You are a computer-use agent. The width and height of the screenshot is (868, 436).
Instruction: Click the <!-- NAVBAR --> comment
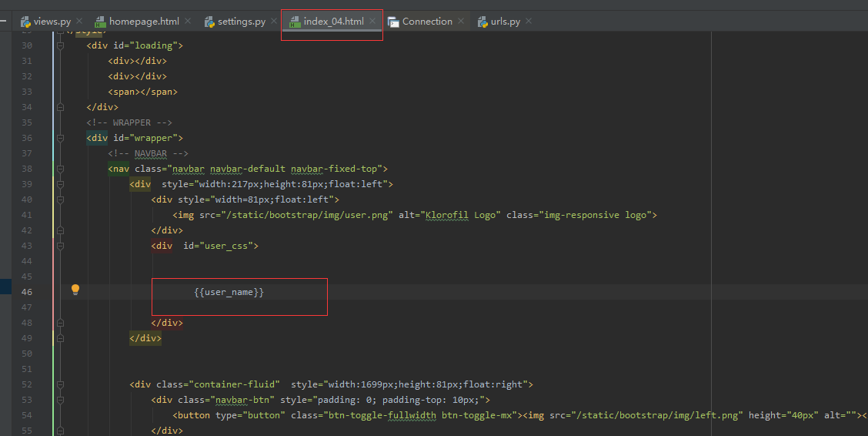click(148, 153)
